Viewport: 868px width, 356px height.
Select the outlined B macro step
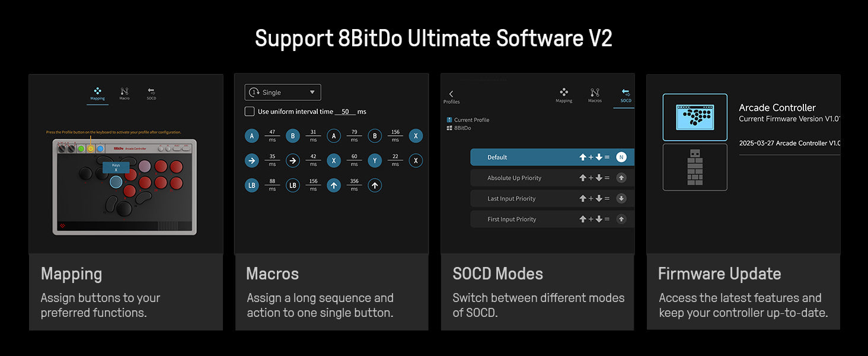375,136
